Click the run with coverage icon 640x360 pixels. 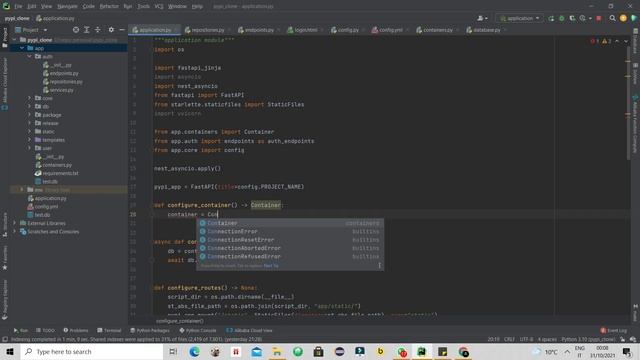572,18
